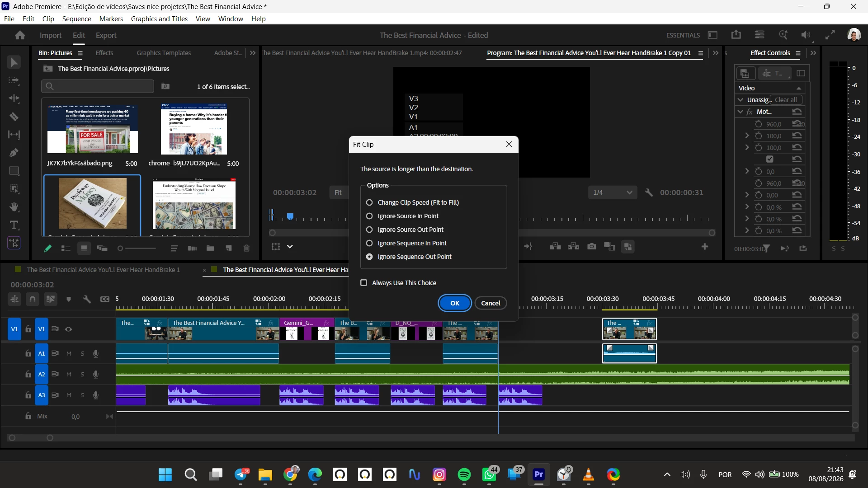Go to the Home screen icon
868x488 pixels.
click(x=20, y=35)
